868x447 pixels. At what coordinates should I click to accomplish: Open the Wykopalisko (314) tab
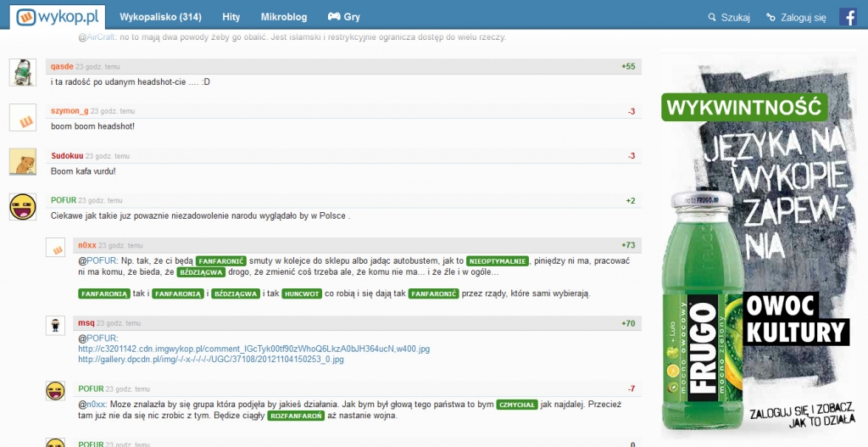[x=160, y=17]
